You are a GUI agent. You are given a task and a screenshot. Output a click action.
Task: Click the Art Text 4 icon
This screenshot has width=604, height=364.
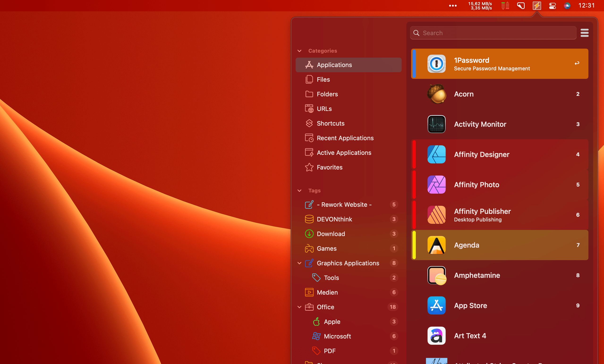pyautogui.click(x=436, y=336)
